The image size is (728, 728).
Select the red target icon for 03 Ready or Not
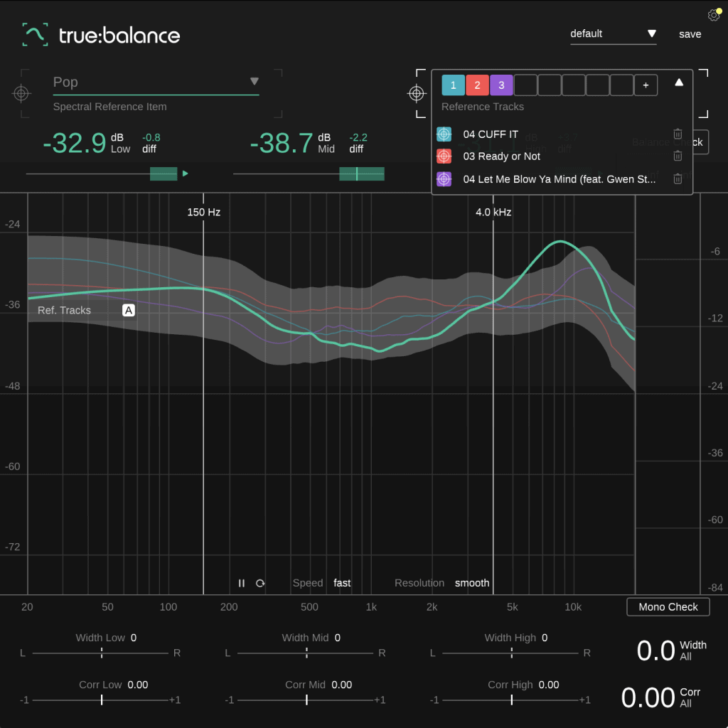click(x=444, y=156)
